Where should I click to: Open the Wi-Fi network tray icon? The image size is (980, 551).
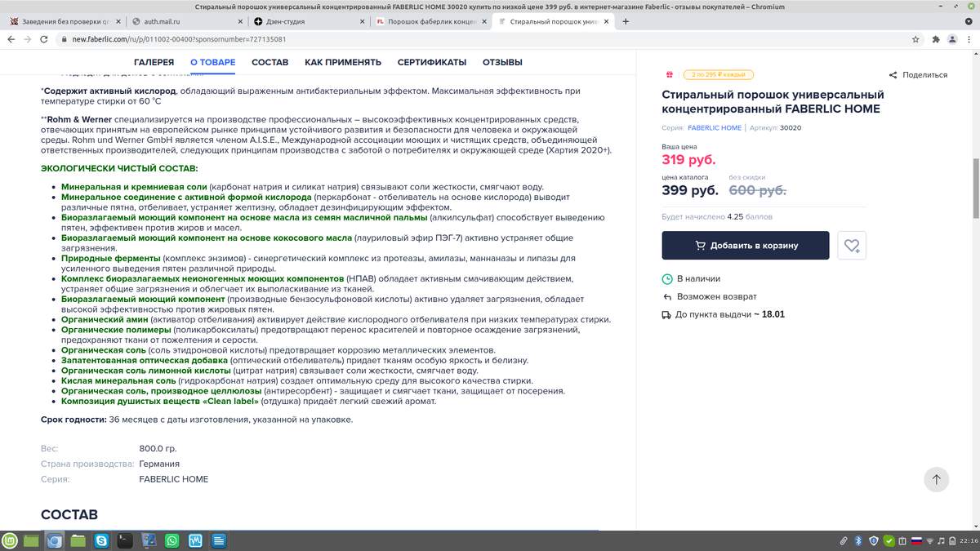(x=929, y=540)
